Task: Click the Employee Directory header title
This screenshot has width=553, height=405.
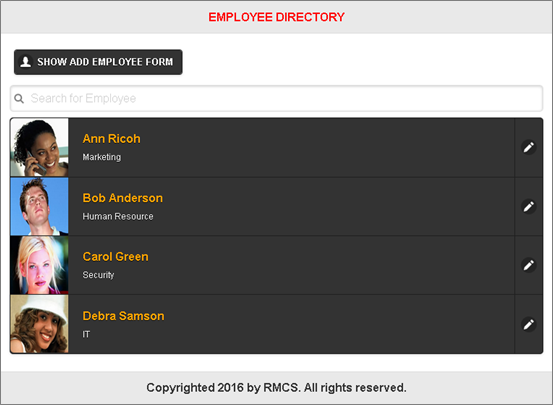Action: (276, 17)
